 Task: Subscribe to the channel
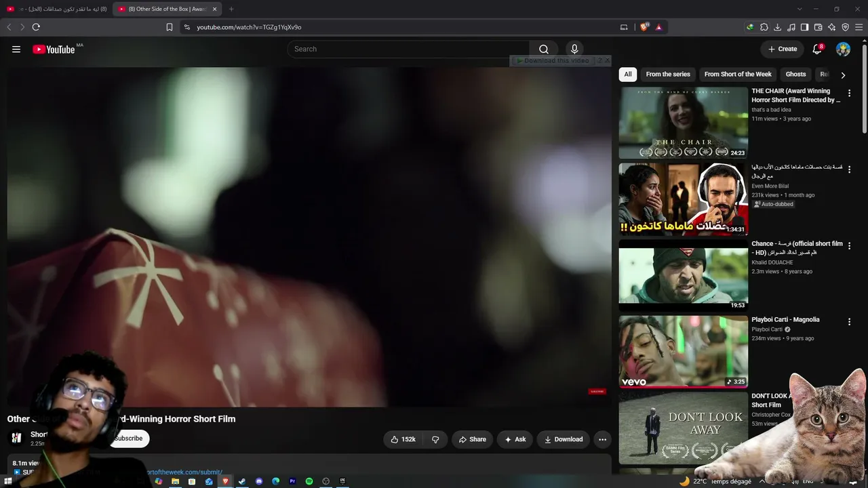(128, 439)
